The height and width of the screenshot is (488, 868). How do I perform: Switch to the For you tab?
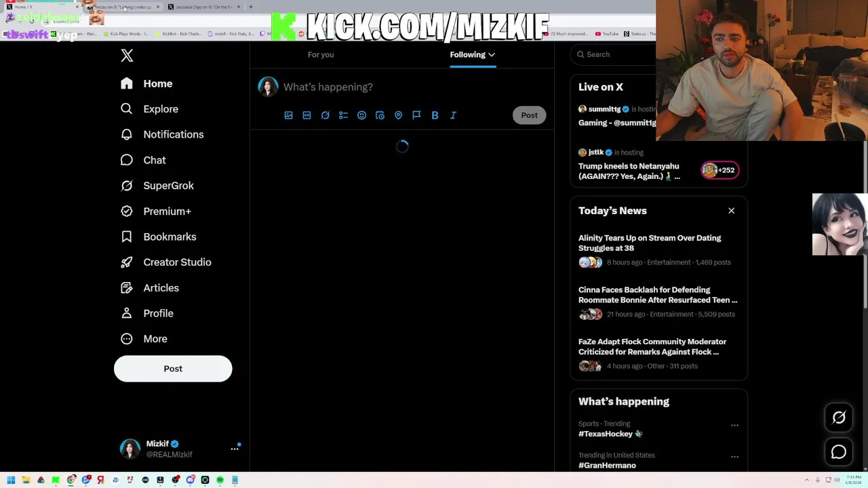pos(321,54)
